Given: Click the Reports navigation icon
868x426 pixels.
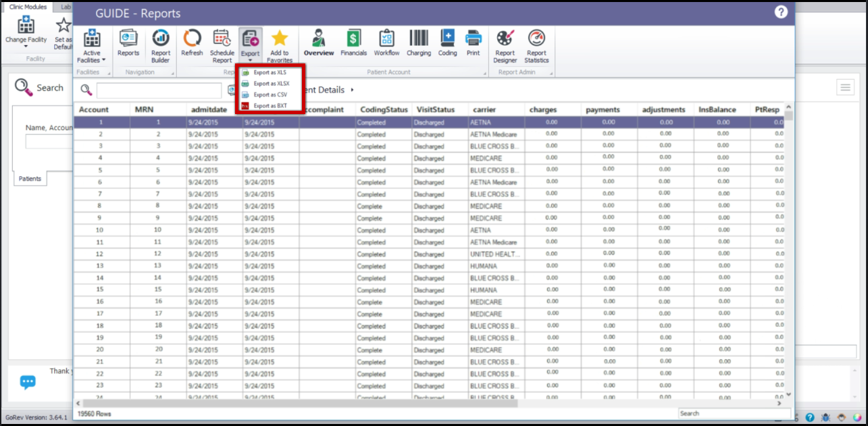Looking at the screenshot, I should pyautogui.click(x=128, y=43).
